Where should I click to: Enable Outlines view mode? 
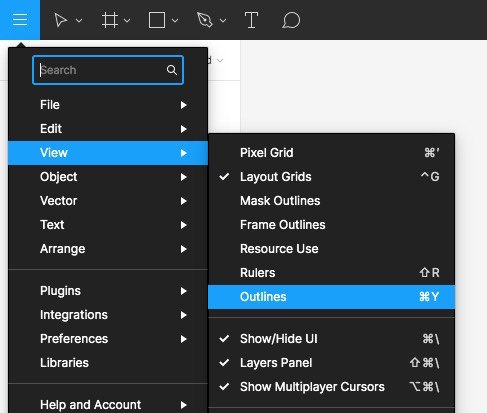[331, 297]
